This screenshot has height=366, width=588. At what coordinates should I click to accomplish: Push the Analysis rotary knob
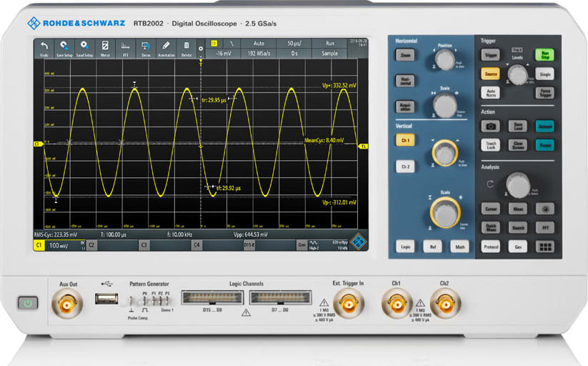(x=517, y=185)
